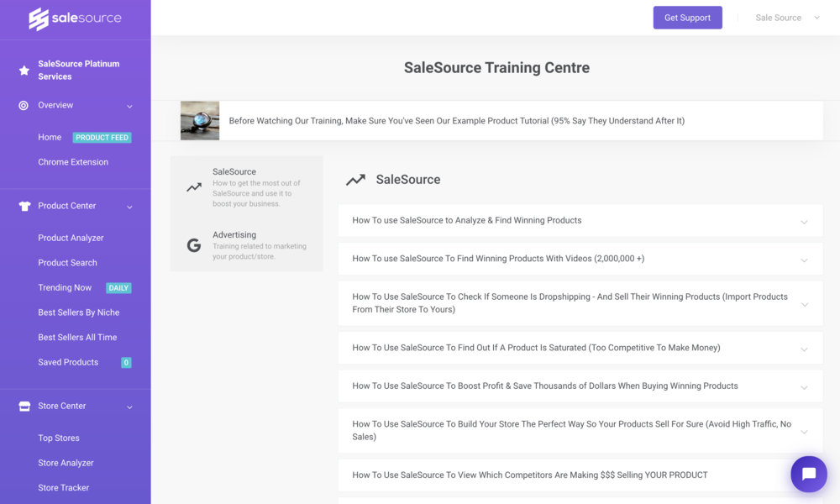Viewport: 840px width, 504px height.
Task: Expand 'Boost Profit & Save Thousands' chevron
Action: (x=804, y=388)
